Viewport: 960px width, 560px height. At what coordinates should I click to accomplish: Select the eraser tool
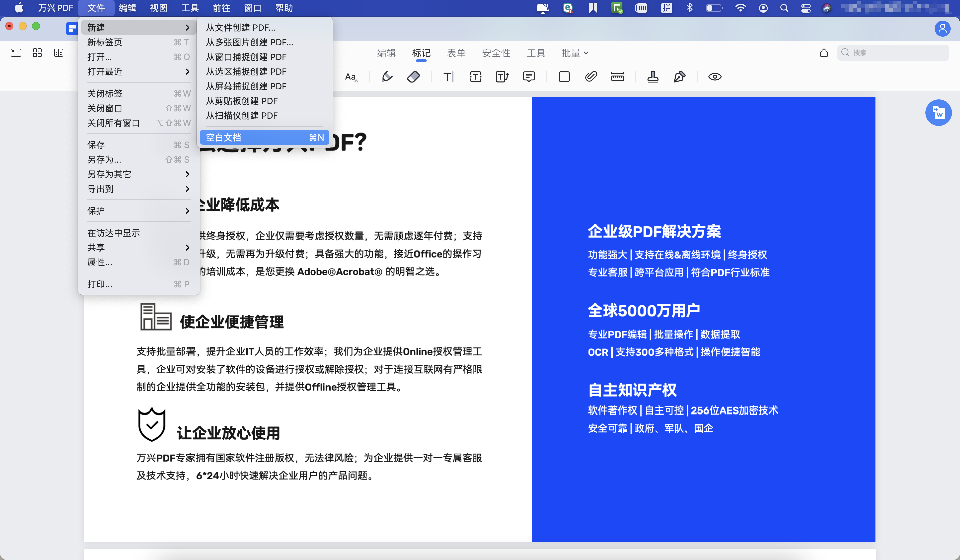pyautogui.click(x=414, y=77)
